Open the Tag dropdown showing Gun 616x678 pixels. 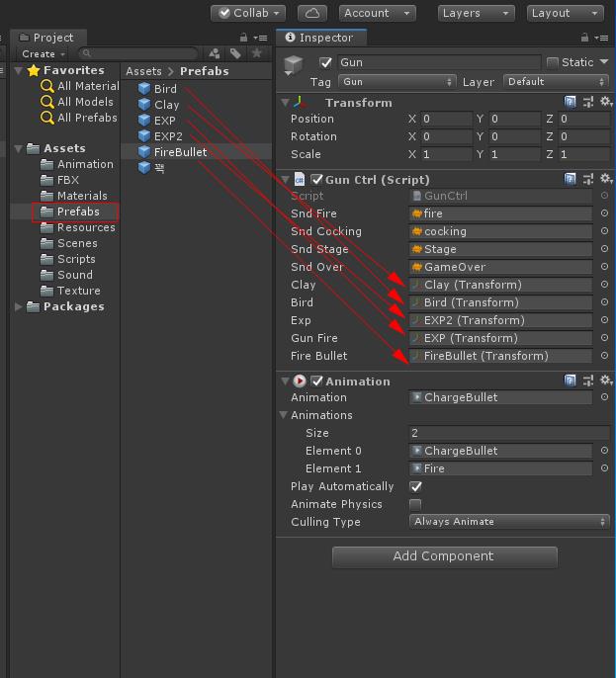pos(397,82)
